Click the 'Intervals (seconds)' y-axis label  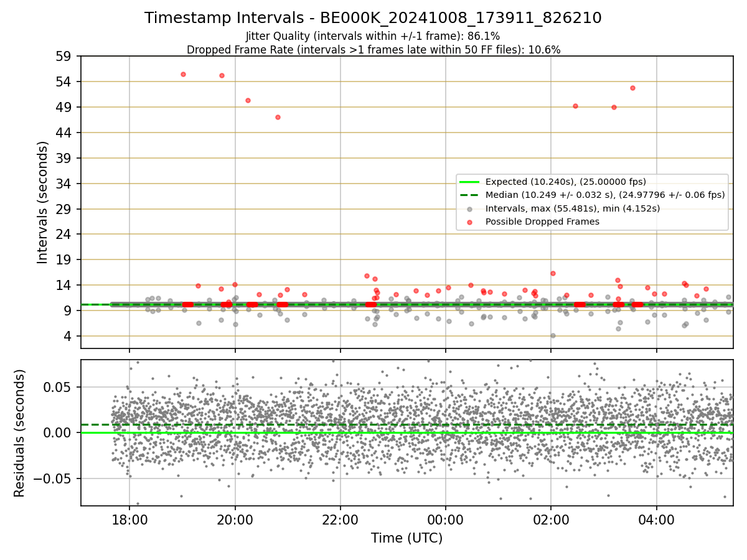coord(42,202)
